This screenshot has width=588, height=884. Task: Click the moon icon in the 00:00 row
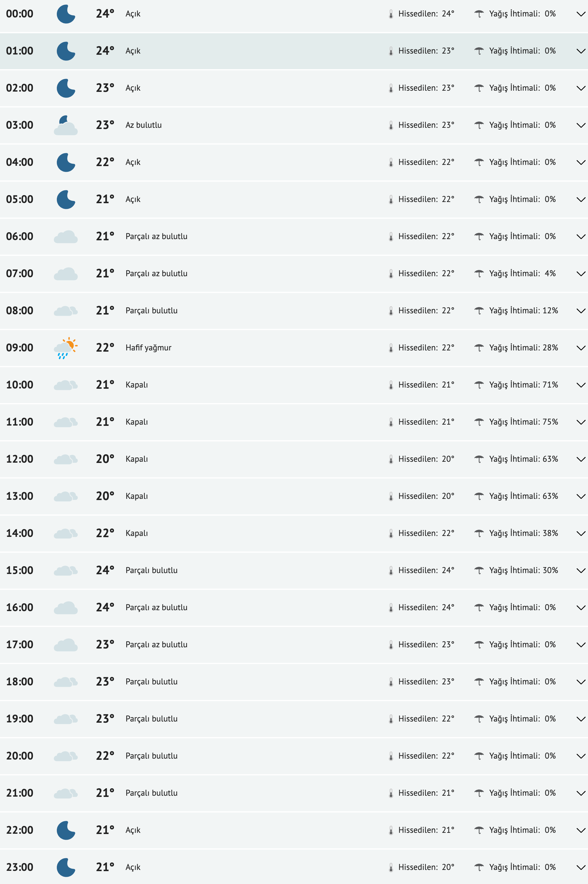click(x=65, y=14)
